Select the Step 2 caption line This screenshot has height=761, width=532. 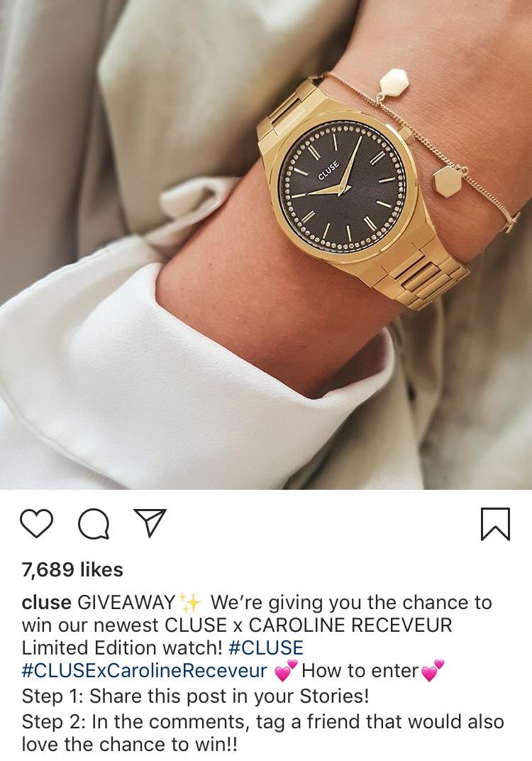click(263, 733)
